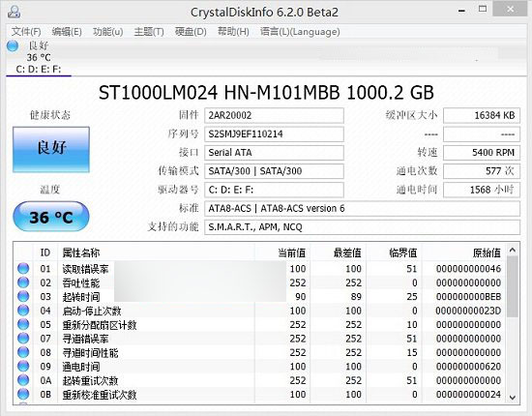Click the current value 90 for 起转时间
Image resolution: width=532 pixels, height=416 pixels.
300,297
